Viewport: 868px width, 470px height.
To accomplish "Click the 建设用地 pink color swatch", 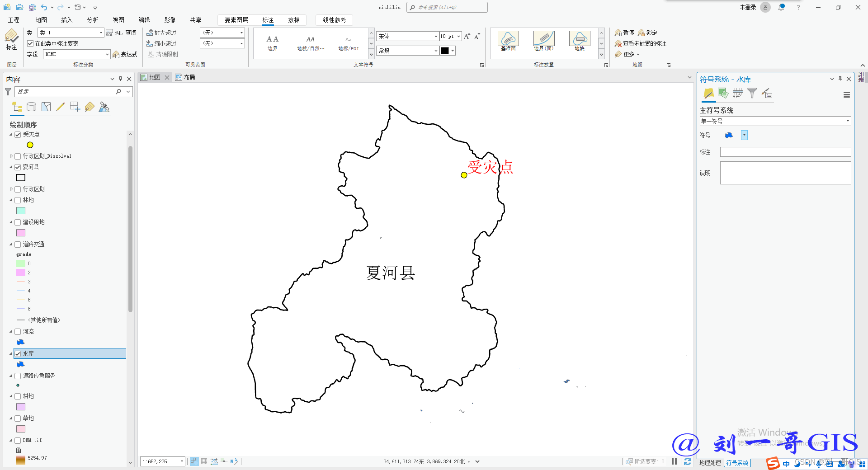I will point(21,233).
